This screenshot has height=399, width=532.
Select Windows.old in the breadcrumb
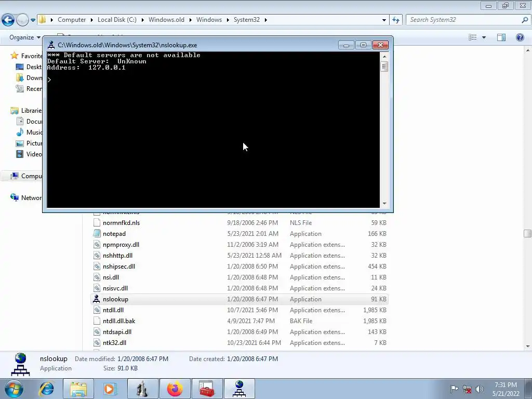pos(166,20)
